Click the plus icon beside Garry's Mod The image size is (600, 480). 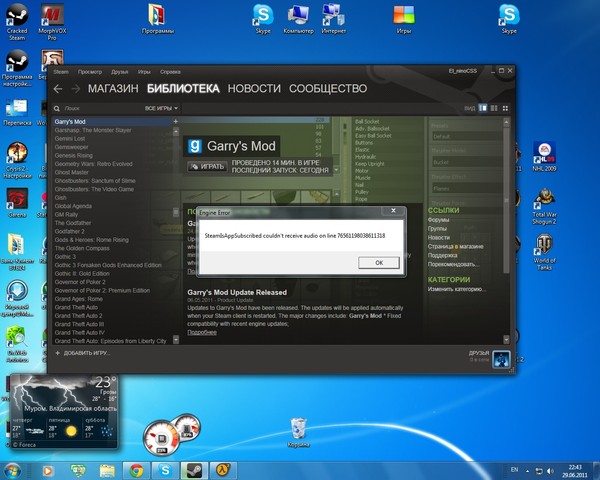176,121
